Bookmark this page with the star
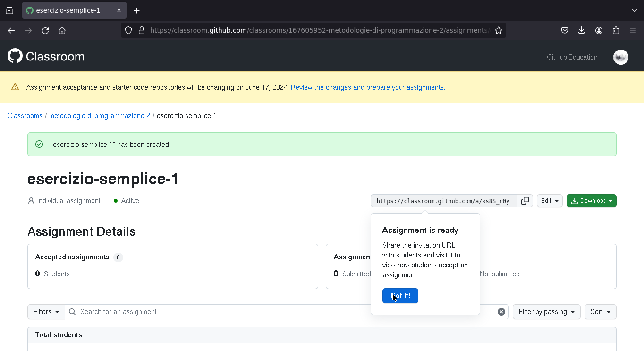This screenshot has height=351, width=644. point(499,30)
